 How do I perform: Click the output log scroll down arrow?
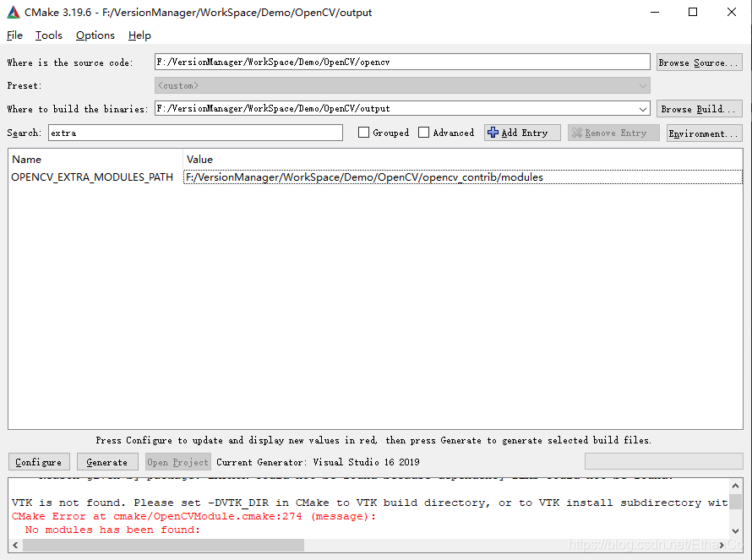(x=736, y=530)
